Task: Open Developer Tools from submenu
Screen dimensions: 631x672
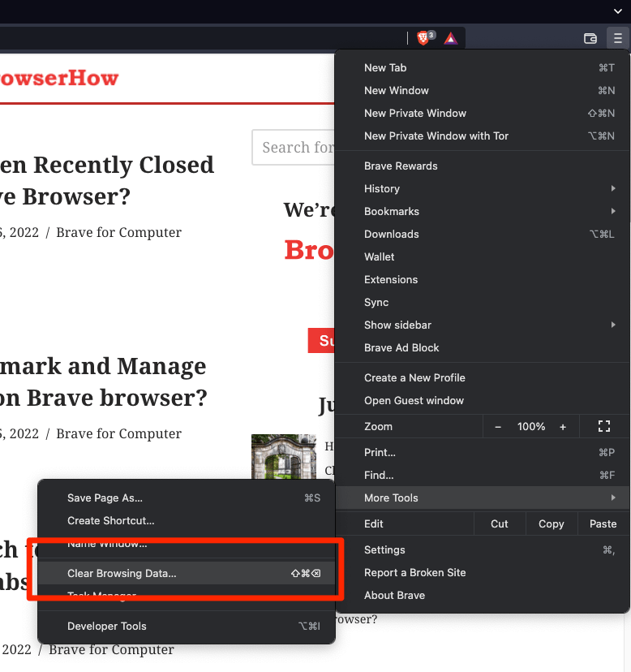Action: click(187, 626)
